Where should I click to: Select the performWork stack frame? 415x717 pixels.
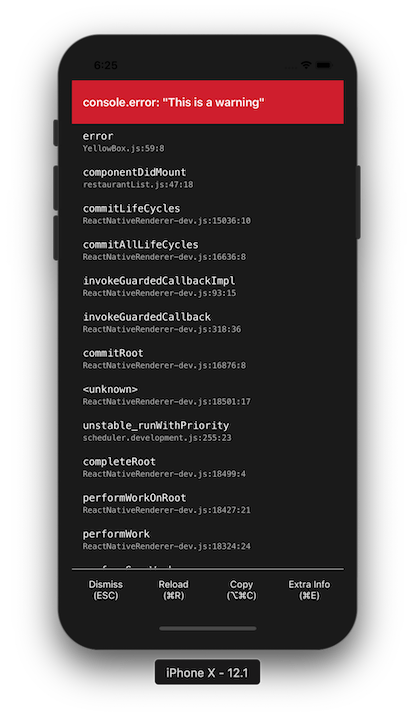coord(208,539)
